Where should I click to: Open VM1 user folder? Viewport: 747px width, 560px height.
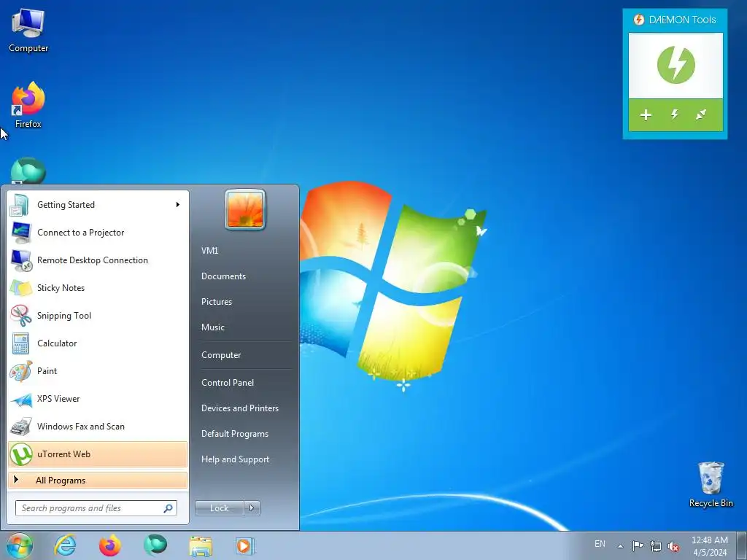pyautogui.click(x=209, y=251)
